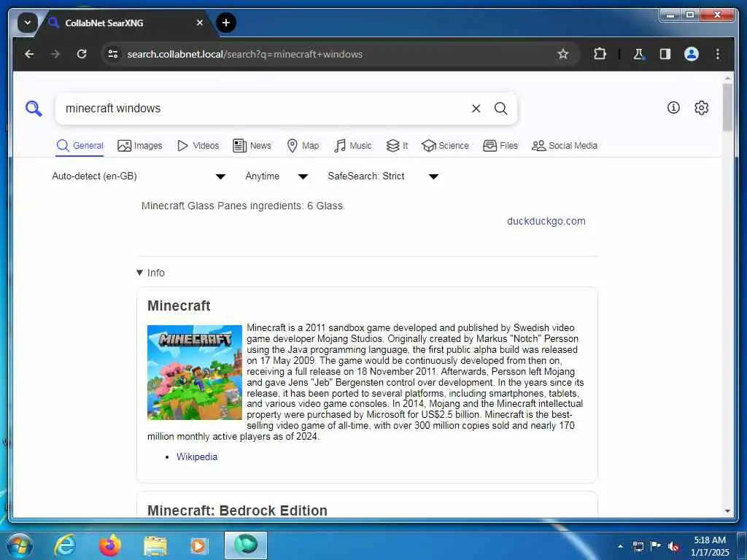Switch to News category

(252, 146)
